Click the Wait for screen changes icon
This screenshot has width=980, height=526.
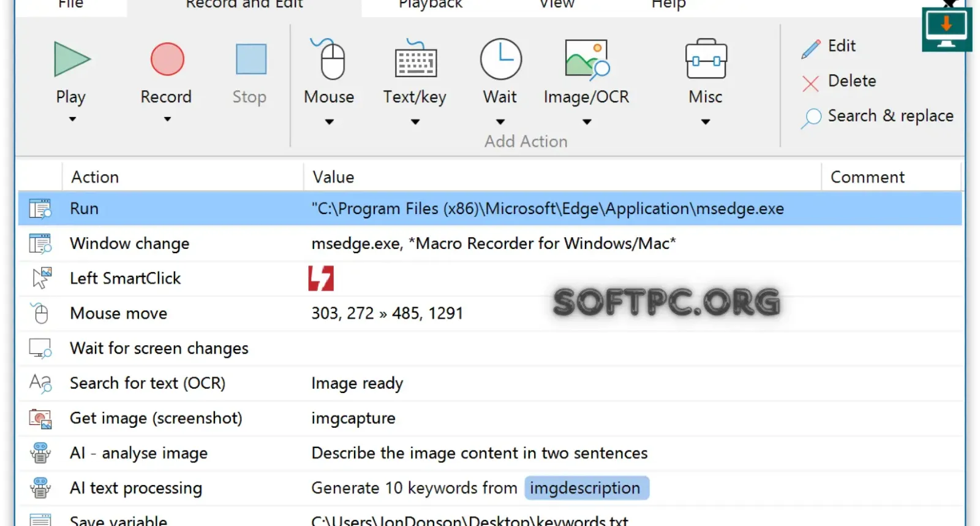[x=40, y=348]
